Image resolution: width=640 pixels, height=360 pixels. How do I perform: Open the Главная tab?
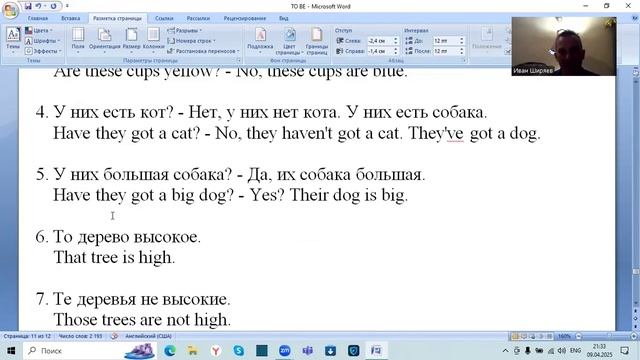[38, 18]
